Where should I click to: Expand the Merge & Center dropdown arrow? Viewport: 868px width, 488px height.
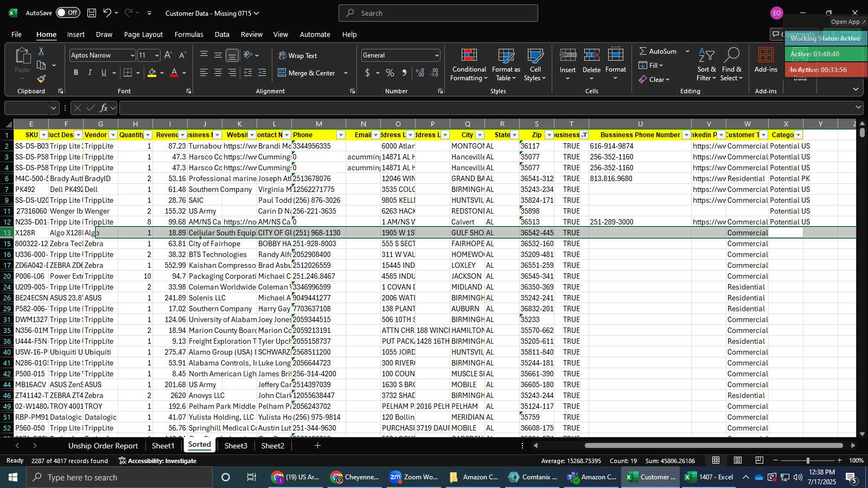(346, 73)
